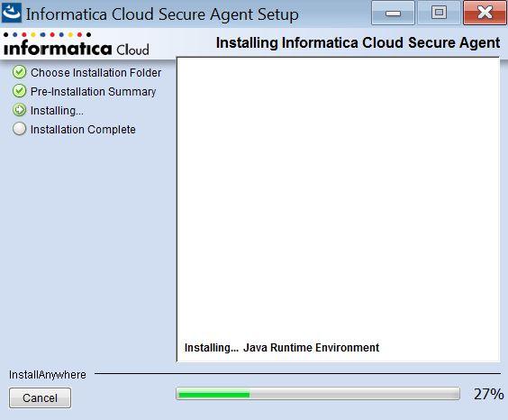Select the Pre-Installation Summary step label
The height and width of the screenshot is (420, 508).
click(x=94, y=92)
